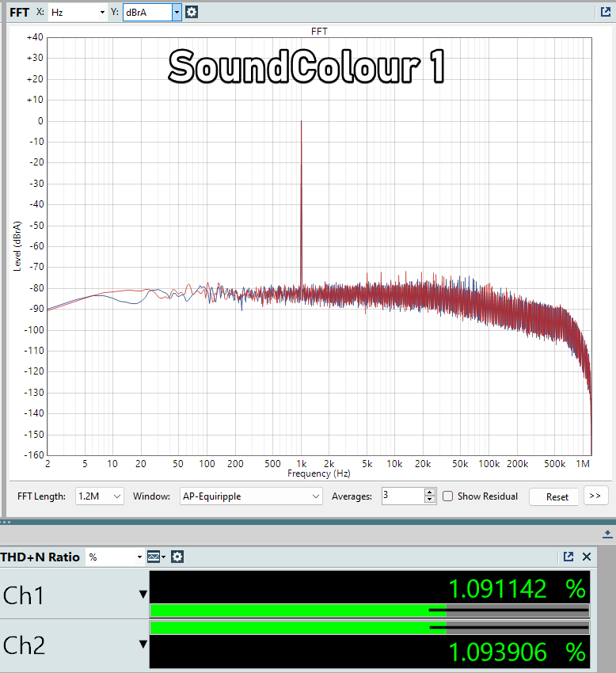Click inside the Averages input field
This screenshot has width=616, height=673.
[402, 496]
